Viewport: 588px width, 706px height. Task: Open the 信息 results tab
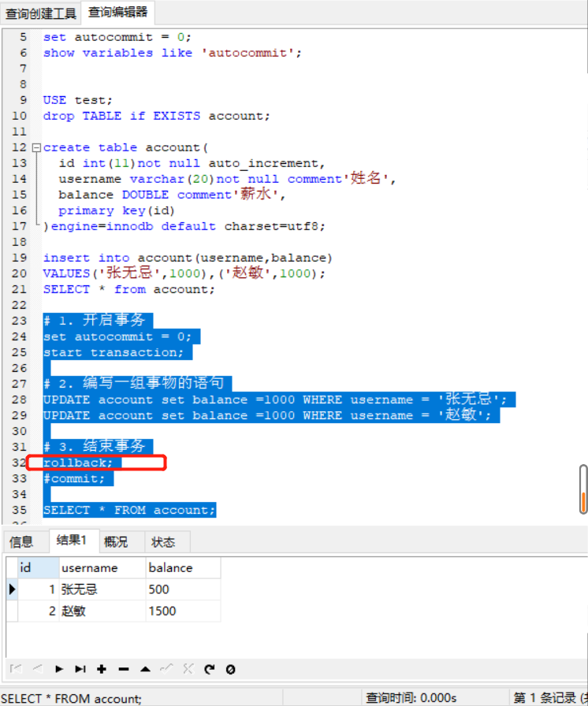tap(21, 541)
